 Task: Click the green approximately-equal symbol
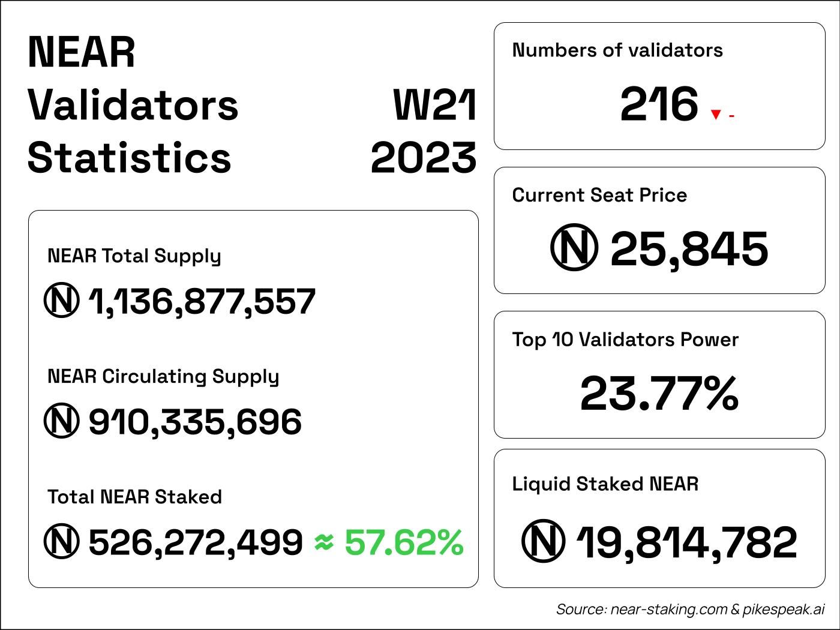tap(324, 542)
